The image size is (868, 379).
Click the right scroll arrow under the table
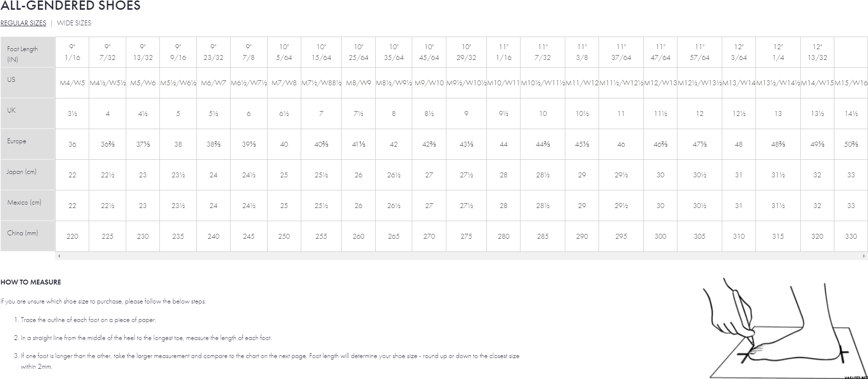click(864, 256)
